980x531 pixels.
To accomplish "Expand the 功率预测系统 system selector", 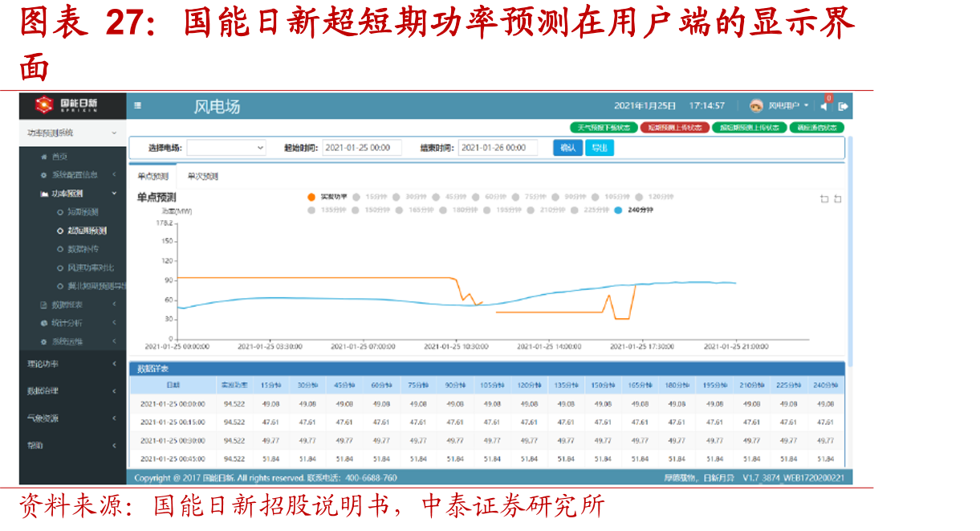I will pyautogui.click(x=72, y=133).
